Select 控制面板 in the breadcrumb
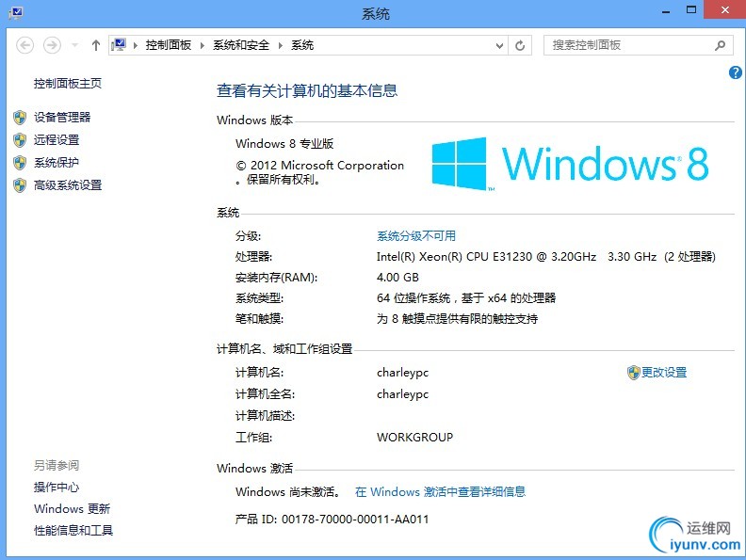This screenshot has height=560, width=746. [168, 45]
